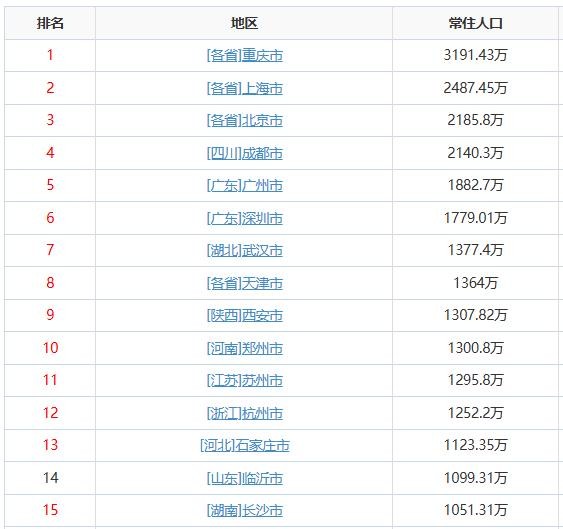Open the 石家庄市 region link
The width and height of the screenshot is (563, 529).
click(245, 446)
